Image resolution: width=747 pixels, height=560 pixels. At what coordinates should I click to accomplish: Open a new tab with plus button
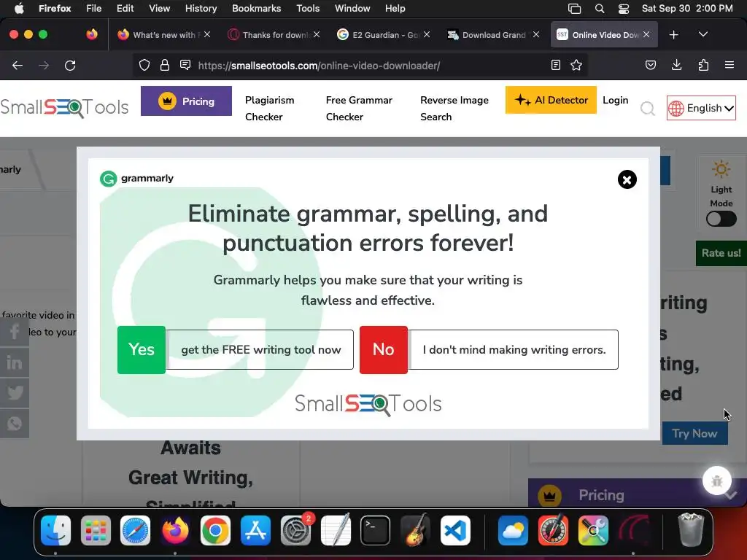click(673, 35)
